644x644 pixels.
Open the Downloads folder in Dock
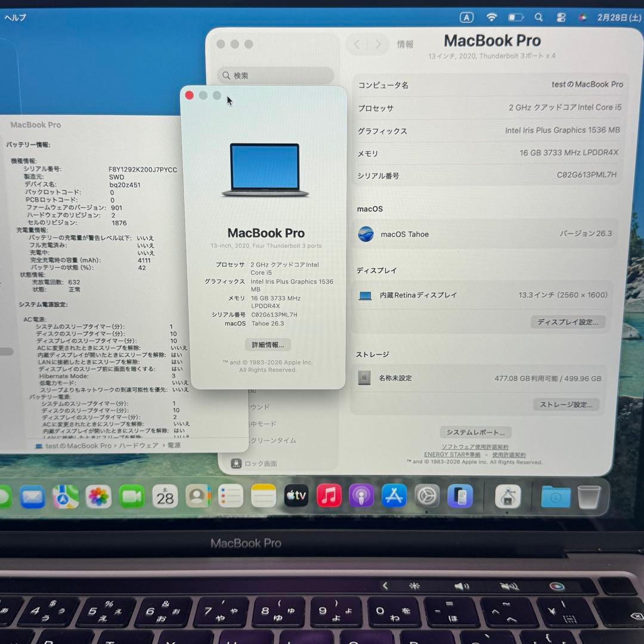[555, 497]
